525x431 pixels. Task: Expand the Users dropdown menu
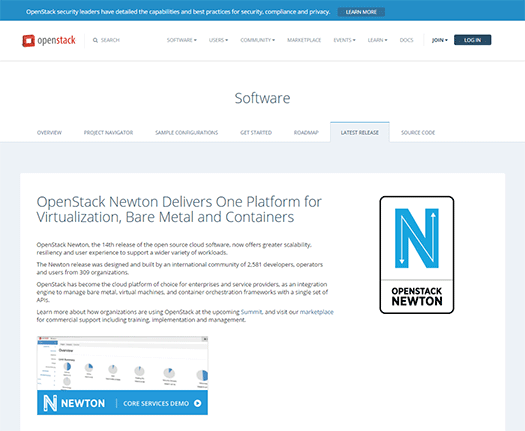(x=218, y=40)
